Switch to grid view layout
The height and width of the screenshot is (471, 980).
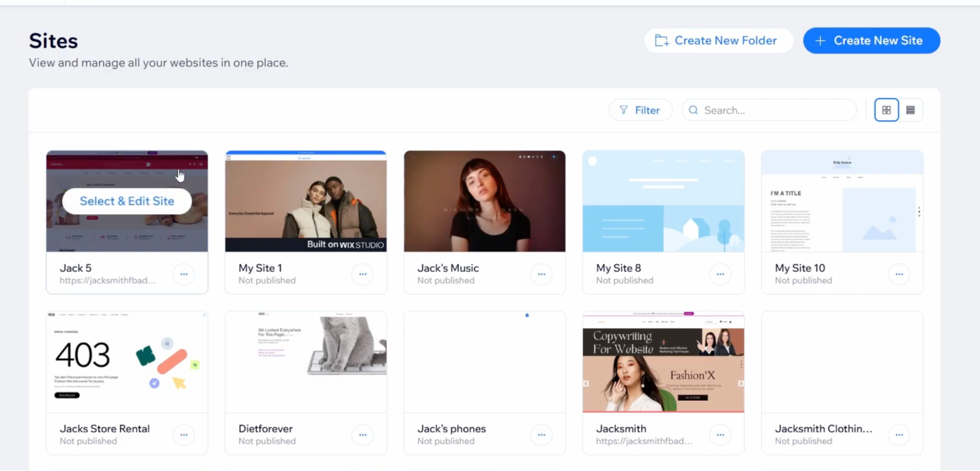coord(886,110)
